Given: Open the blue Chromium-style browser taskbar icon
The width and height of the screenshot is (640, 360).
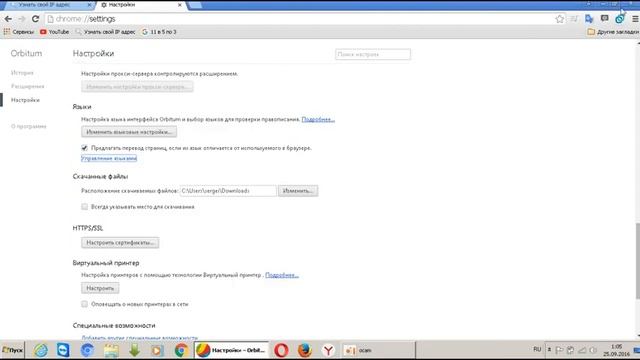Looking at the screenshot, I should [x=87, y=350].
